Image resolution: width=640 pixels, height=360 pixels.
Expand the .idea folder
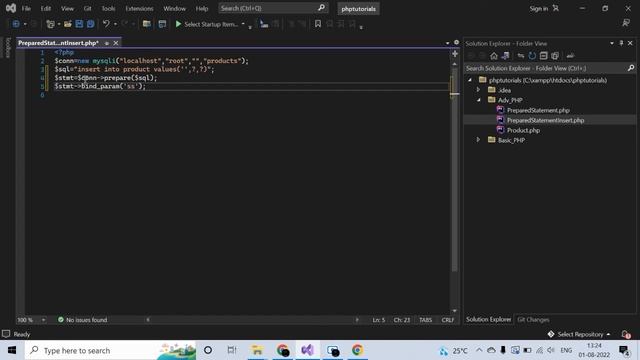pos(478,90)
